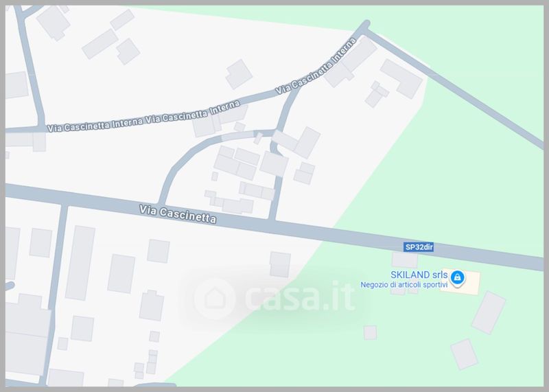Click the leftmost Via Cascinetta Interna label
This screenshot has height=392, width=549.
pyautogui.click(x=95, y=125)
